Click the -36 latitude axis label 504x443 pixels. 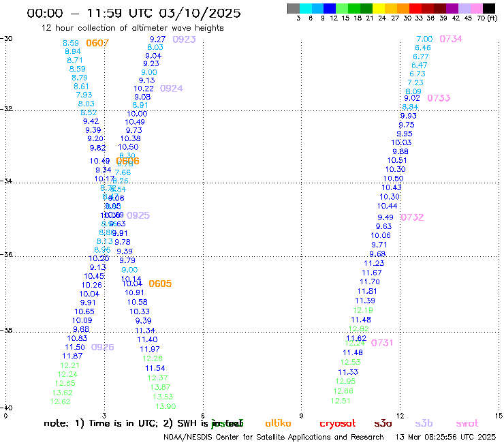point(6,254)
